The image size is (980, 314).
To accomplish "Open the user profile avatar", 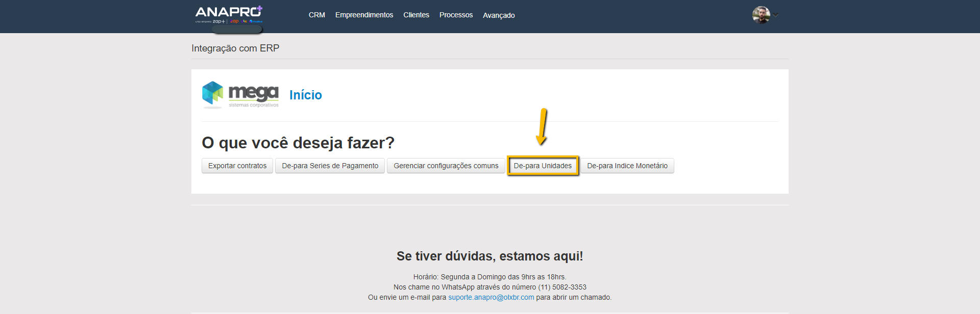I will point(761,15).
